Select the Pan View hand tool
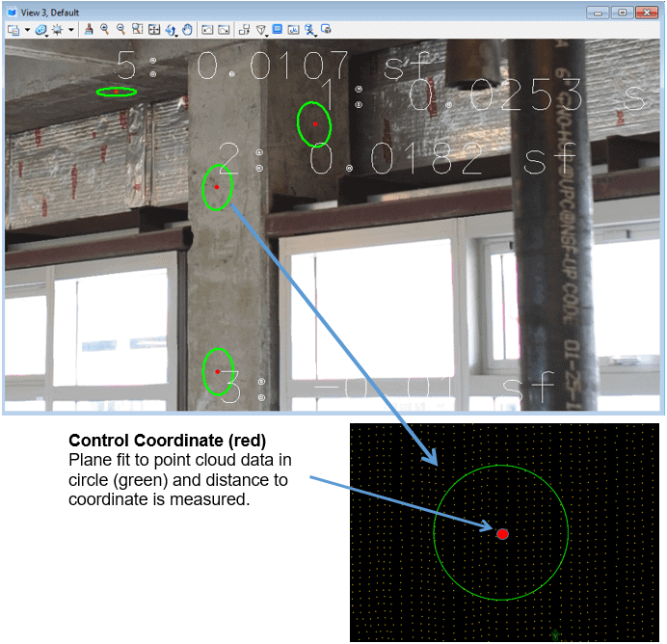Screen dimensions: 667x644 [x=187, y=30]
